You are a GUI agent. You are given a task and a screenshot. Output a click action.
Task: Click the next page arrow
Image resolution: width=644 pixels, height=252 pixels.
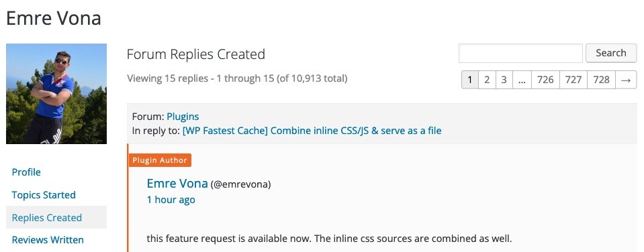pos(626,80)
